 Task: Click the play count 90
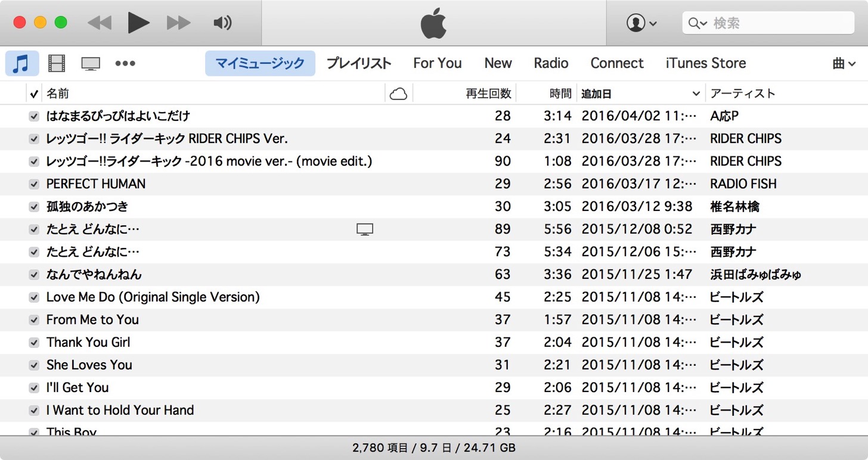point(503,161)
